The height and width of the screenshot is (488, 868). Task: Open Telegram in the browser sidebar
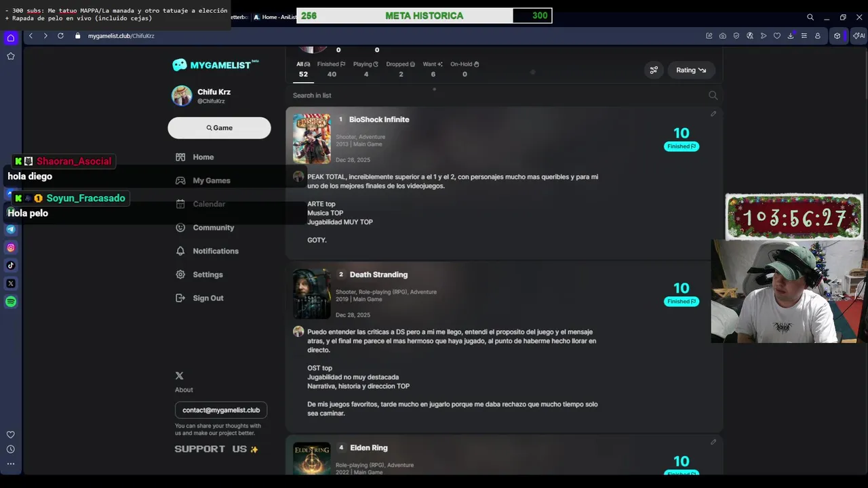coord(11,229)
